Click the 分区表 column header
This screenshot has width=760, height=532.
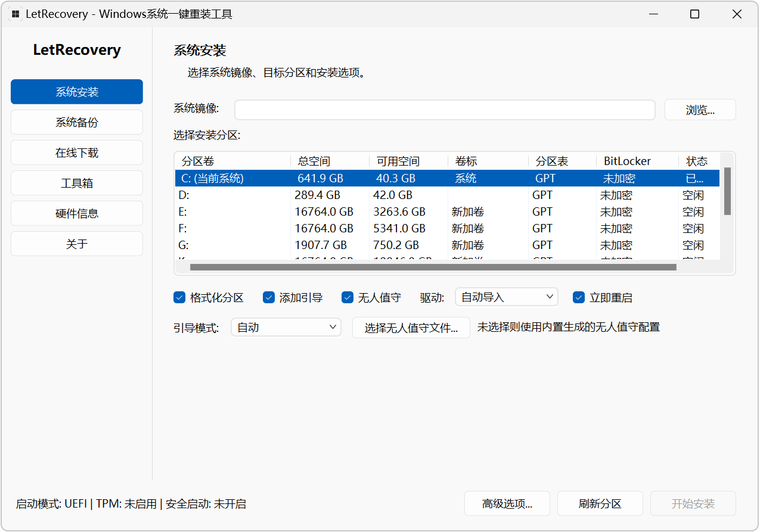[x=562, y=161]
